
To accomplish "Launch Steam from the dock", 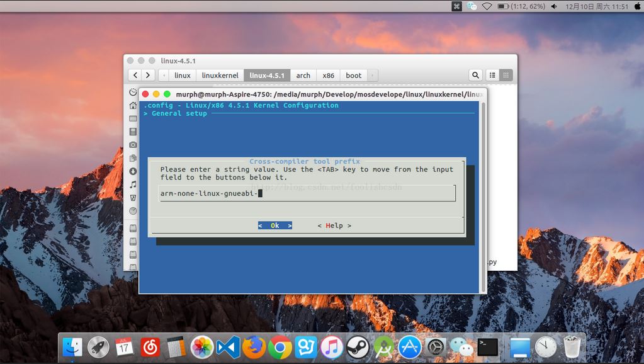I will 358,348.
